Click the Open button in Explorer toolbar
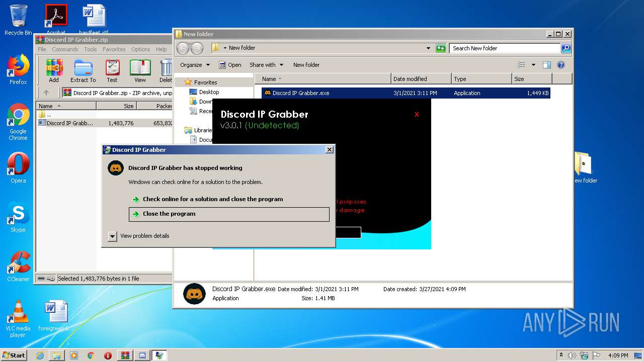The height and width of the screenshot is (362, 644). [230, 65]
